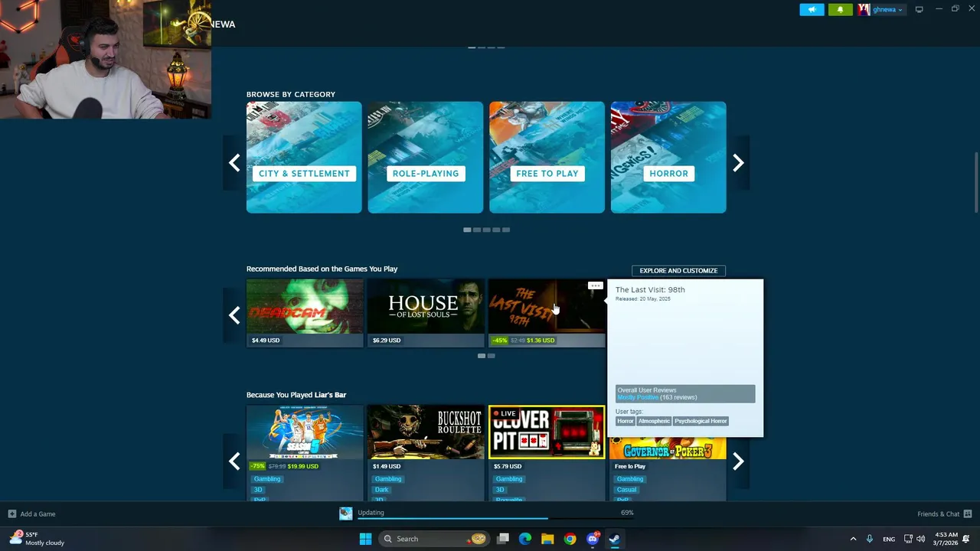Open the clock and date in taskbar
Viewport: 980px width, 551px height.
pos(945,539)
